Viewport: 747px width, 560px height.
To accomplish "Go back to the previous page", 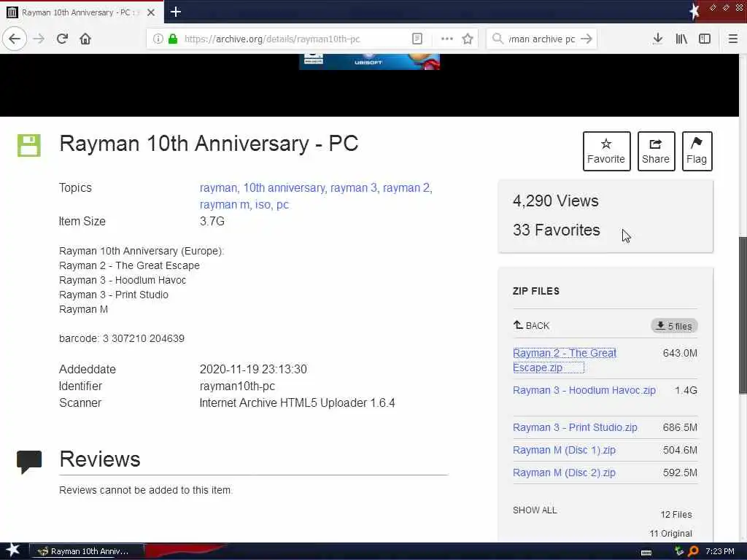I will click(15, 39).
